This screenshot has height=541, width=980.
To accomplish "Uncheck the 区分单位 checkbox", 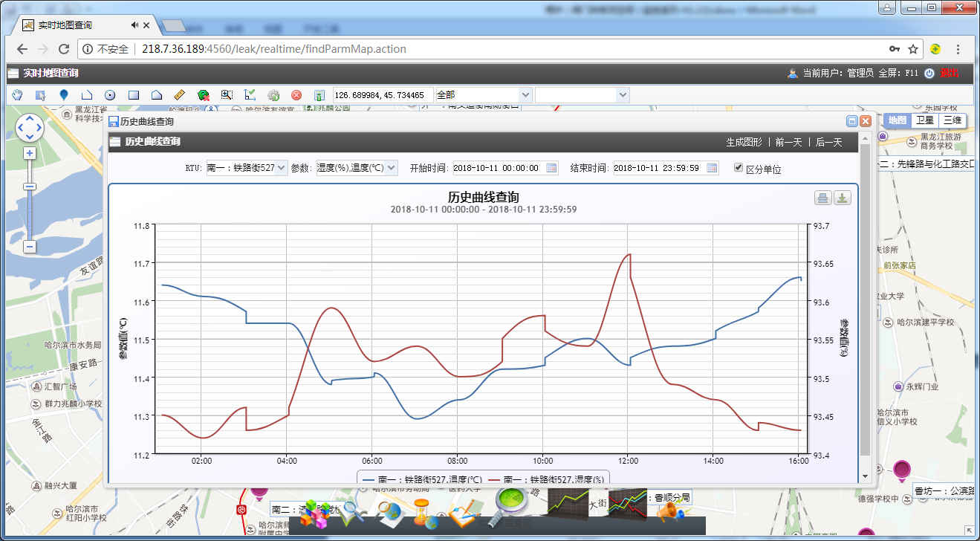I will click(x=738, y=168).
